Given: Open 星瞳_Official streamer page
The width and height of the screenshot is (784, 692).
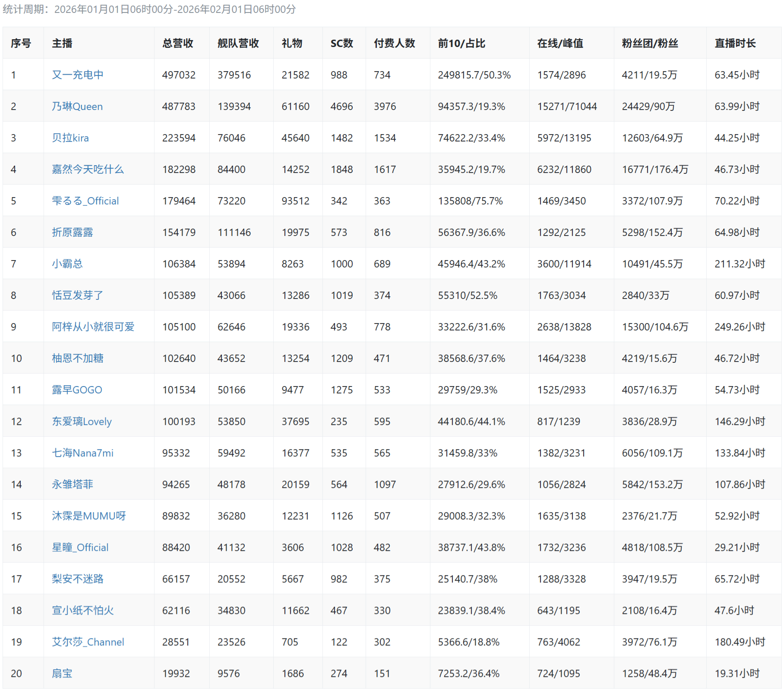Looking at the screenshot, I should click(x=80, y=547).
